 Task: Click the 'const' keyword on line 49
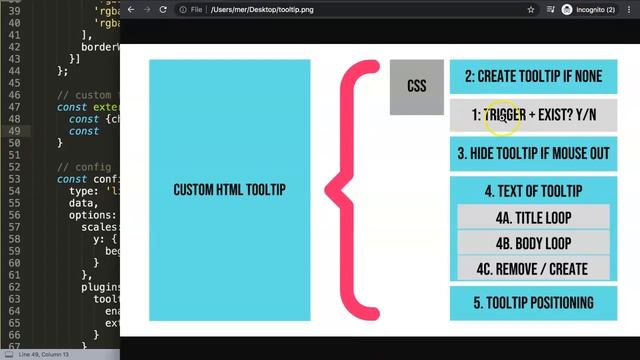[84, 131]
